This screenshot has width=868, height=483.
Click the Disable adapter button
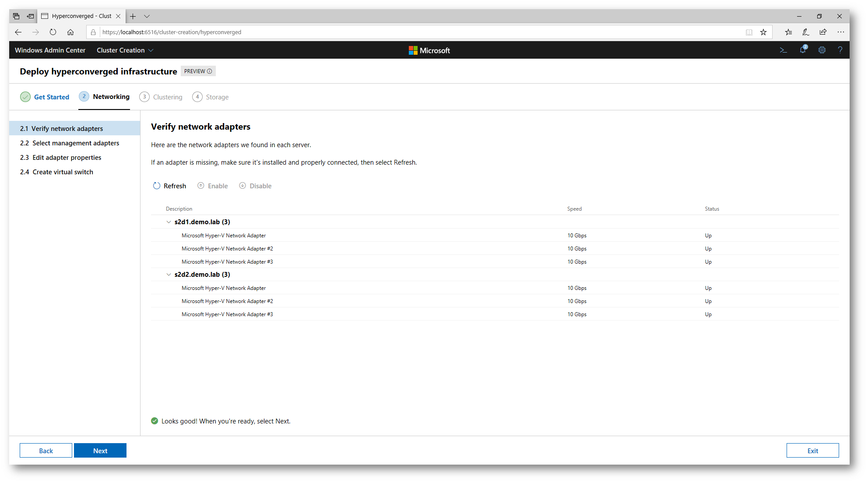tap(255, 186)
